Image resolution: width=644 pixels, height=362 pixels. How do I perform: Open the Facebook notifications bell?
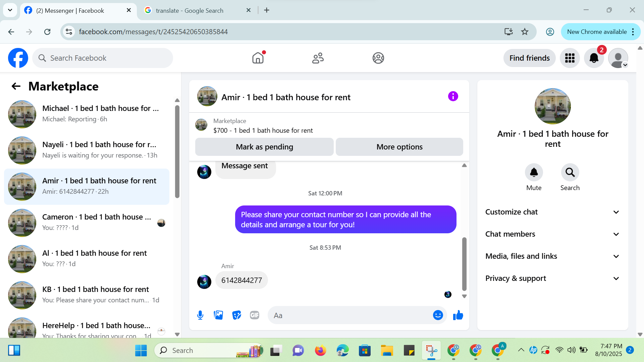point(594,58)
